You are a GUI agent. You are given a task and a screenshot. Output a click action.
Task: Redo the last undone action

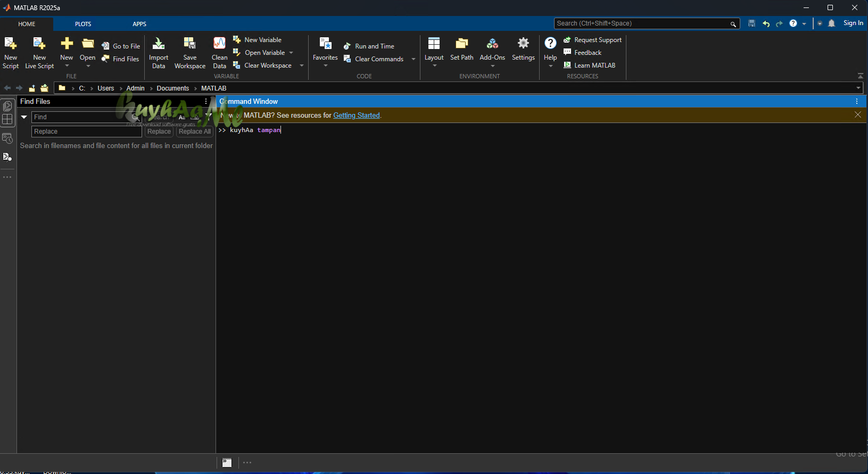[779, 23]
